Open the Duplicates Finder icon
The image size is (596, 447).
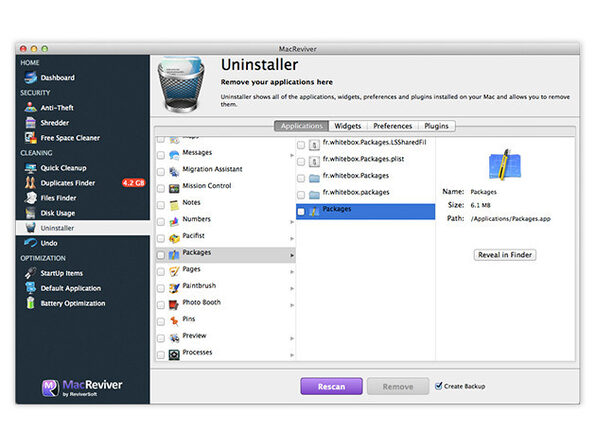30,183
